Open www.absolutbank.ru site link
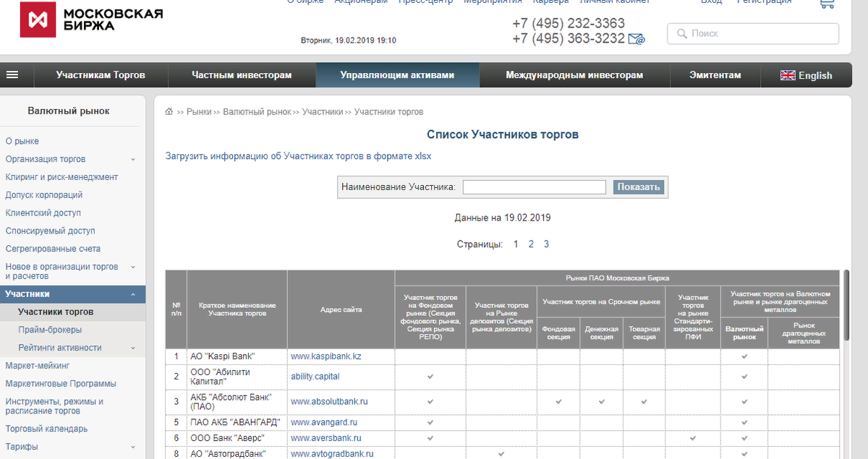 [330, 401]
